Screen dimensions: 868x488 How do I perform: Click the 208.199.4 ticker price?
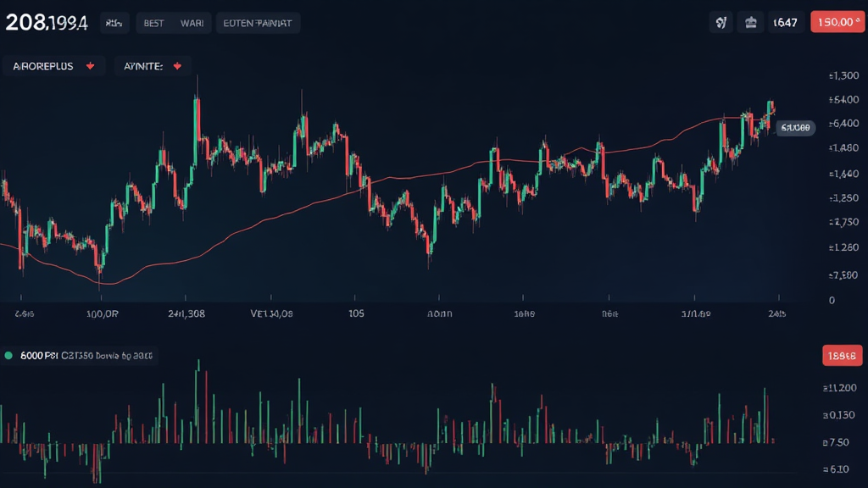click(47, 23)
